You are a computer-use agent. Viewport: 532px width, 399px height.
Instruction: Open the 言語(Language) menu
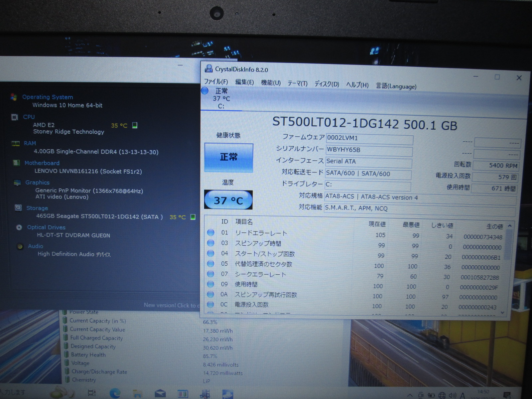coord(396,86)
